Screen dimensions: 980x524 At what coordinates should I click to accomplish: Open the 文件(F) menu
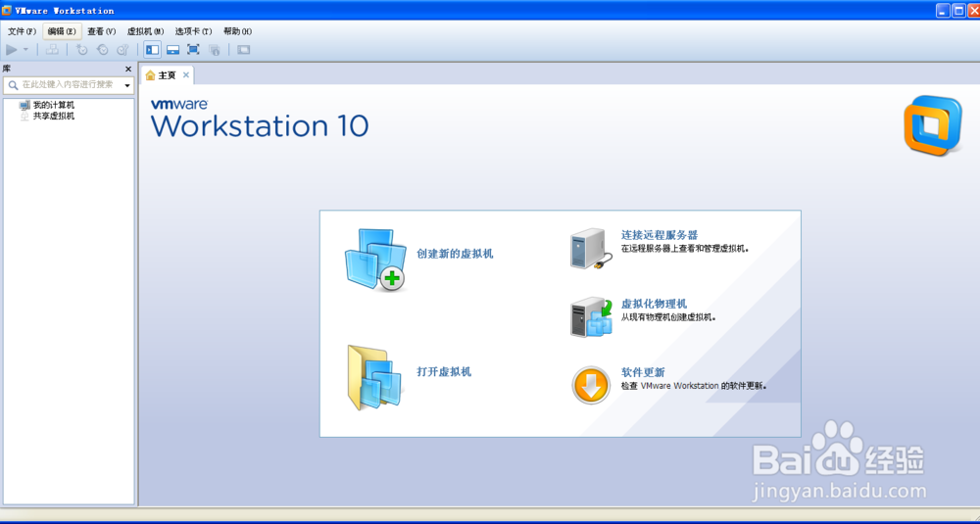[x=22, y=31]
